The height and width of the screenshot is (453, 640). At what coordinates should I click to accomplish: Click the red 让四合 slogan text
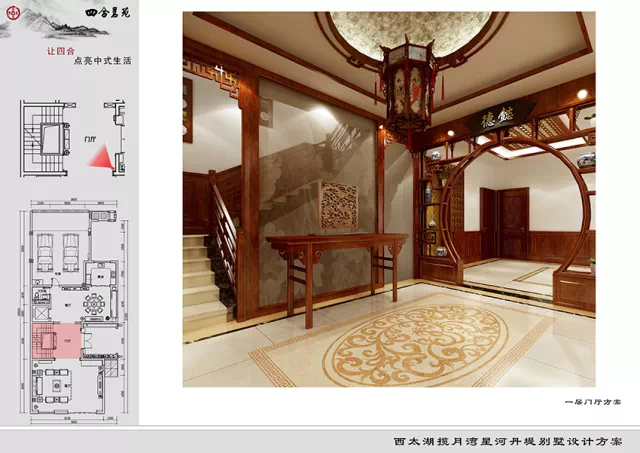[61, 51]
